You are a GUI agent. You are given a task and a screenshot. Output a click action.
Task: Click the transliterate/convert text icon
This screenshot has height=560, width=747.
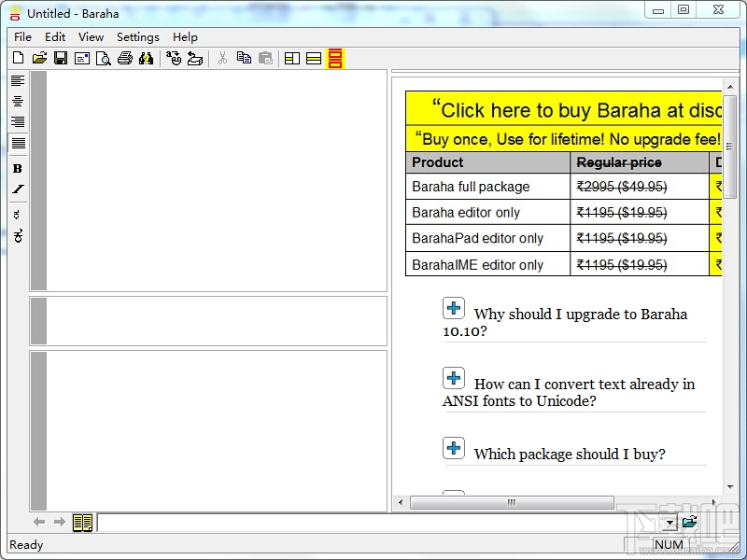pos(174,58)
